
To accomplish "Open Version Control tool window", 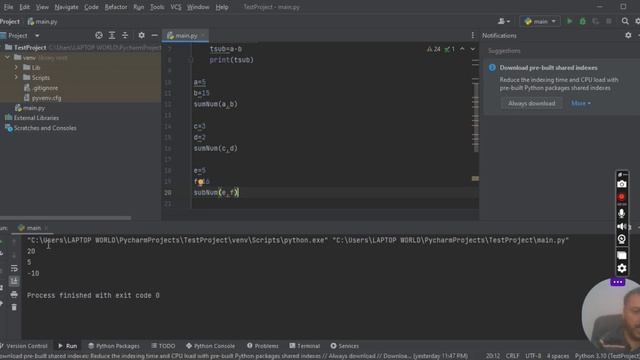I will click(x=25, y=346).
